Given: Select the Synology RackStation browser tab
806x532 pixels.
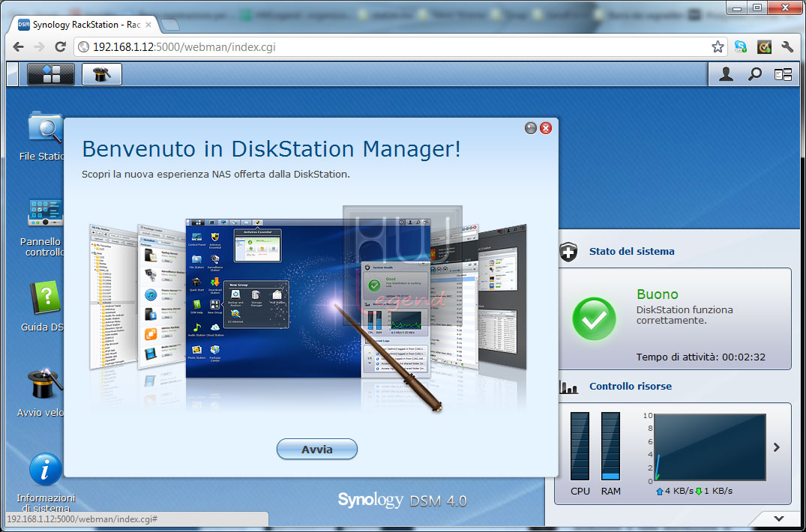Looking at the screenshot, I should pos(85,25).
